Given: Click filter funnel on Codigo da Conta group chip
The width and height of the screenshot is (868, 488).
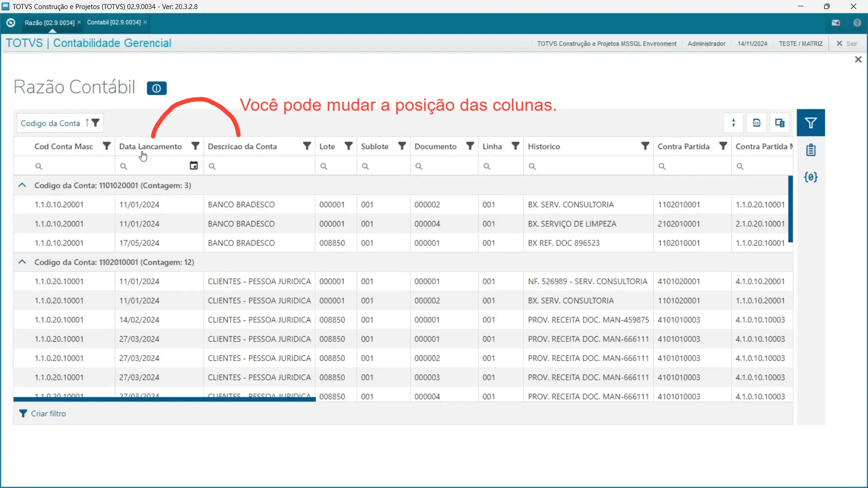Looking at the screenshot, I should click(95, 123).
